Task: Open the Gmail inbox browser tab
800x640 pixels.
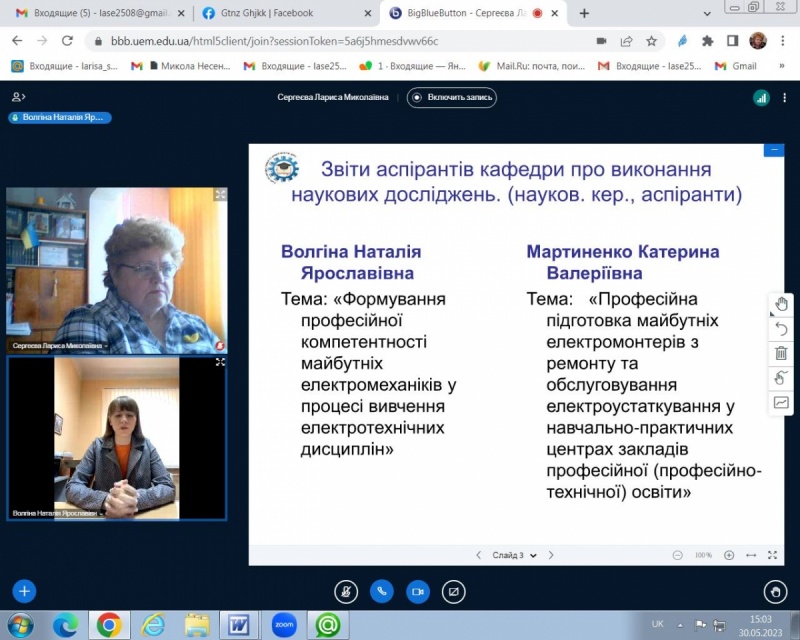Action: tap(90, 13)
